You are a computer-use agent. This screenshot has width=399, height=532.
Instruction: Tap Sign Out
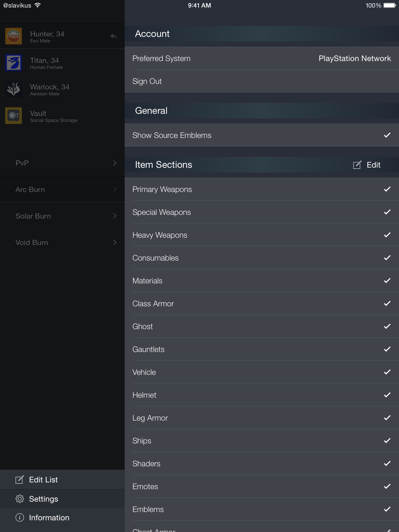[x=147, y=81]
